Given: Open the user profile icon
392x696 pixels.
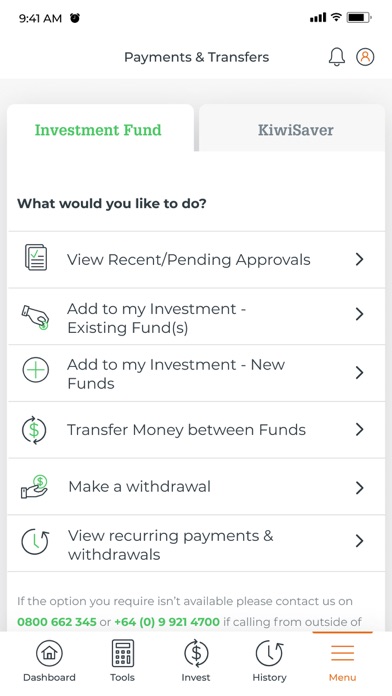Looking at the screenshot, I should tap(365, 57).
